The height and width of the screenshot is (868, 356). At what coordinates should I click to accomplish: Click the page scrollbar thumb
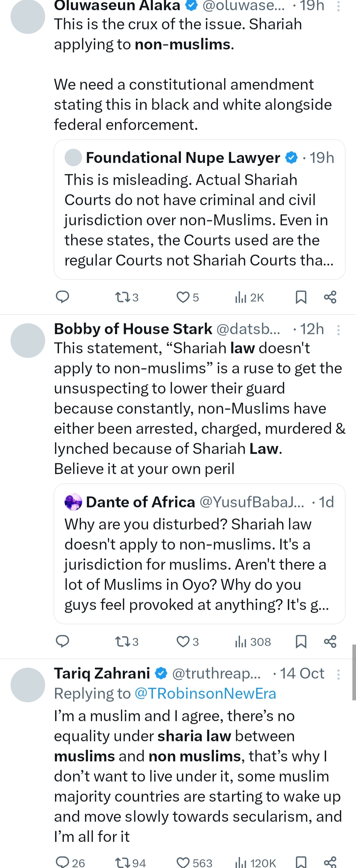[x=354, y=672]
